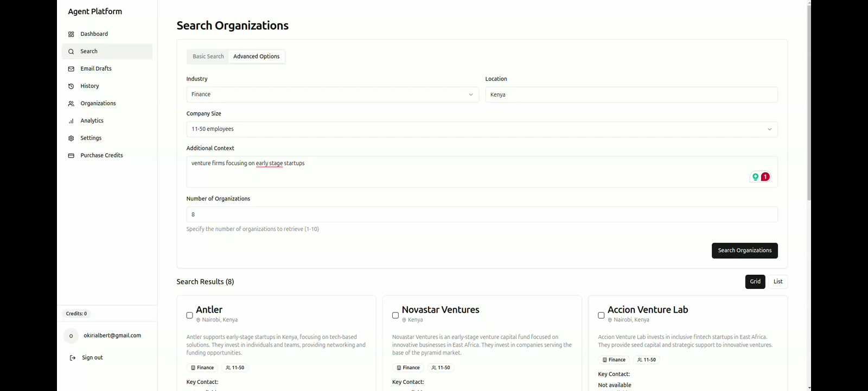Open the Company Size dropdown

point(482,129)
